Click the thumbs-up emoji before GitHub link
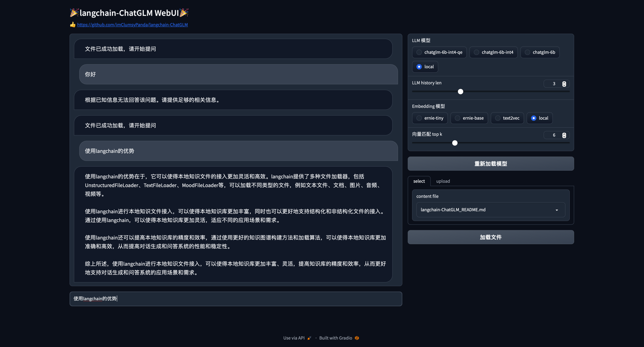The width and height of the screenshot is (644, 347). [72, 25]
